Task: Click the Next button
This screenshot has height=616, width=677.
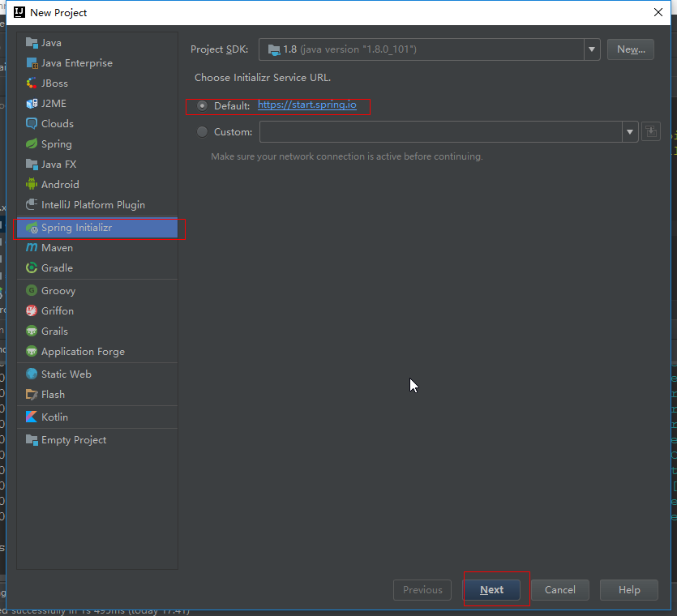Action: coord(492,590)
